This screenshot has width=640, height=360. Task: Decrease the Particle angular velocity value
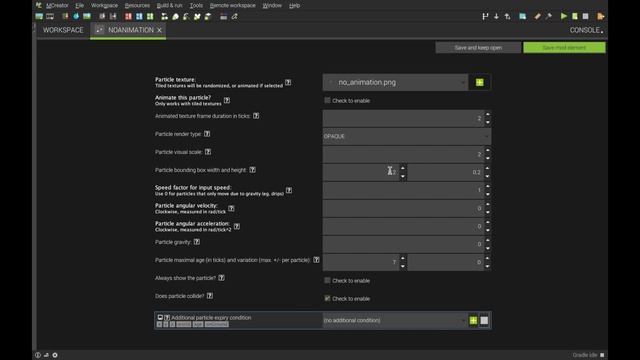488,212
